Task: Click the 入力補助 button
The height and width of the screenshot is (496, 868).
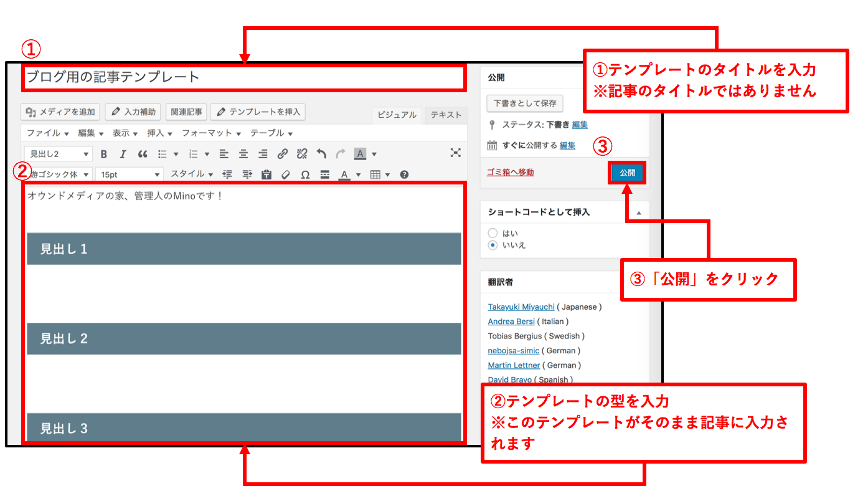Action: coord(133,112)
